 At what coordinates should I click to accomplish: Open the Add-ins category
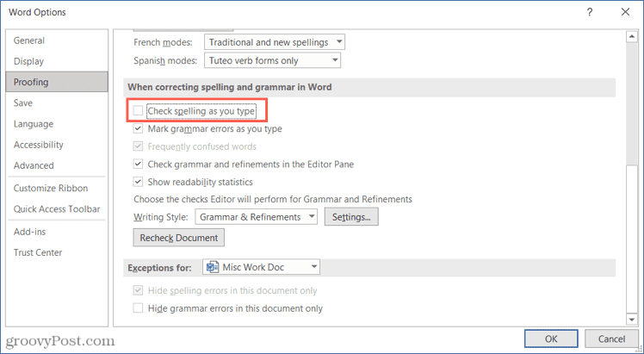[57, 232]
